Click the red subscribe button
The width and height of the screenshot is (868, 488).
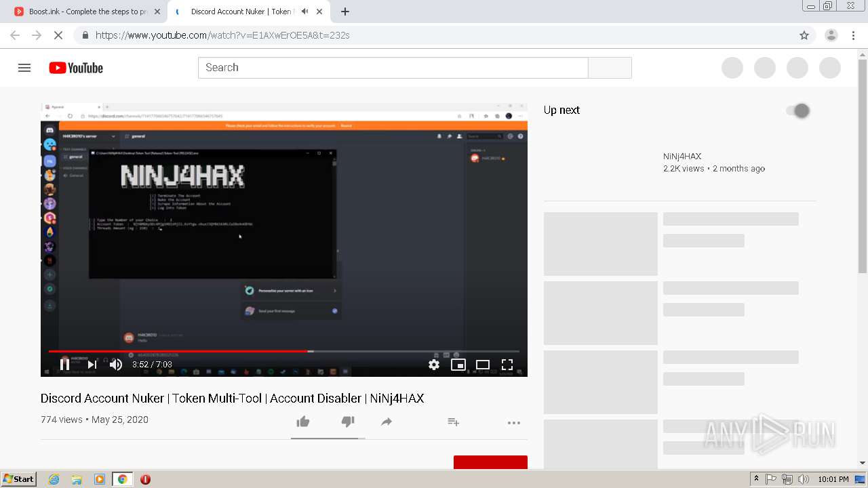tap(490, 462)
